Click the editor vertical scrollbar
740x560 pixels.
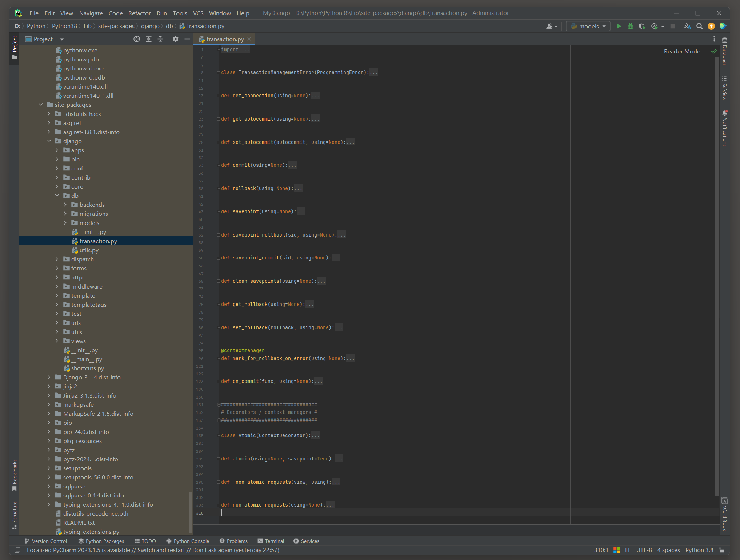[717, 254]
